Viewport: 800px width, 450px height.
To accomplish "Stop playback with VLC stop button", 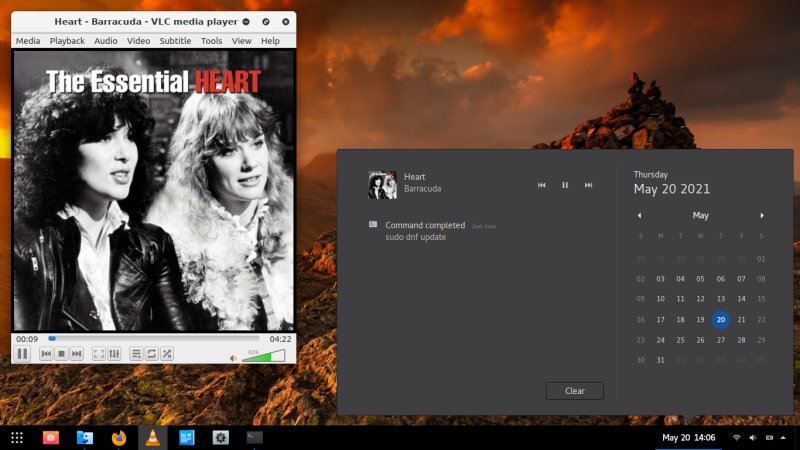I will 61,354.
